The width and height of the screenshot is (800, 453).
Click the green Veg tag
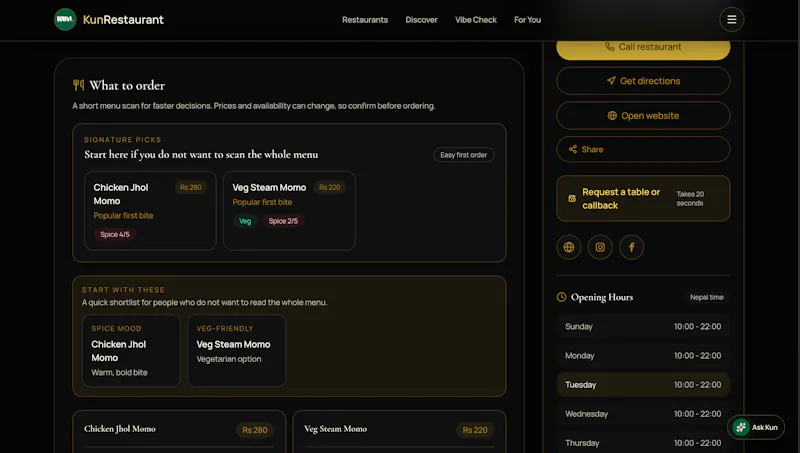[245, 221]
